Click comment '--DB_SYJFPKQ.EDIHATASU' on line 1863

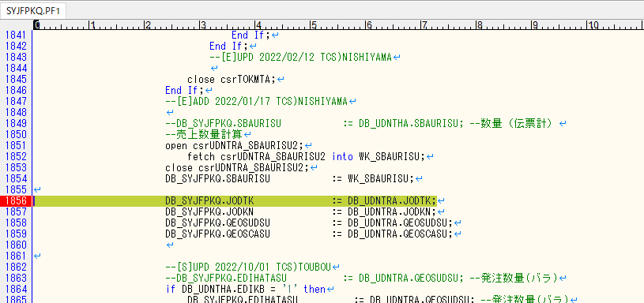226,279
